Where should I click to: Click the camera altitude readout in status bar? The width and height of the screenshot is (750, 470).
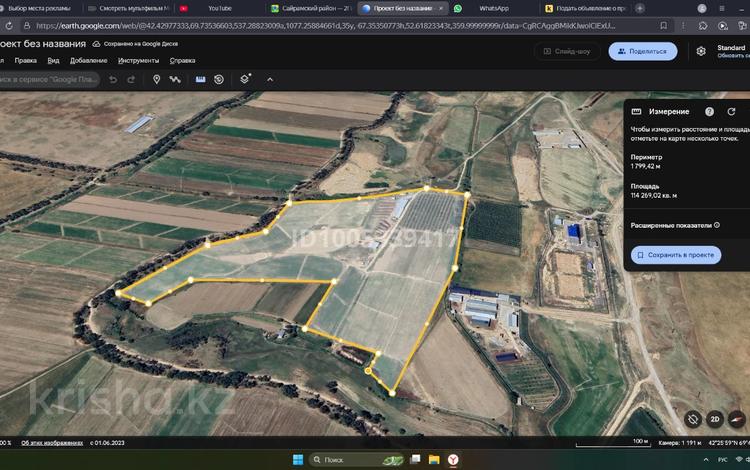[680, 443]
